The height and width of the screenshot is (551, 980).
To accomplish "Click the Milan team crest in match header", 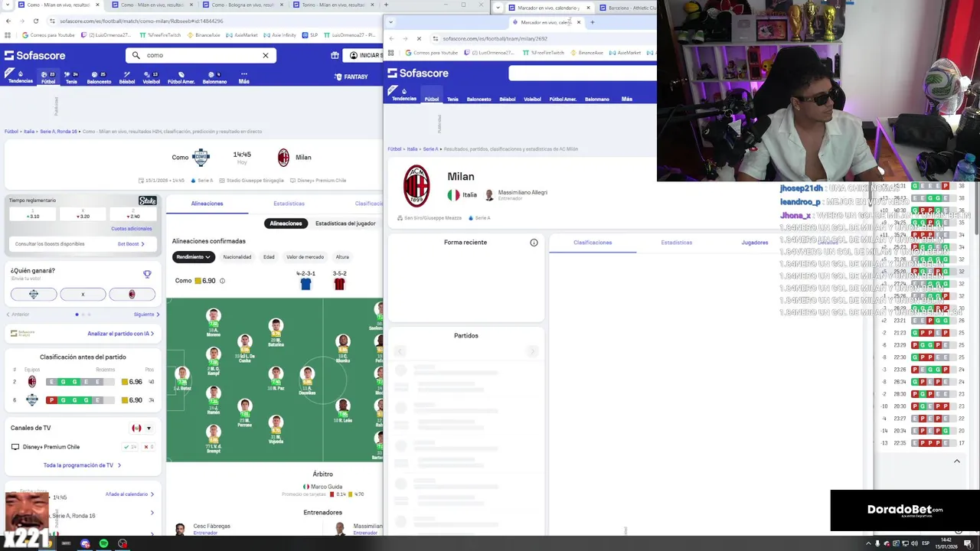I will (x=283, y=157).
